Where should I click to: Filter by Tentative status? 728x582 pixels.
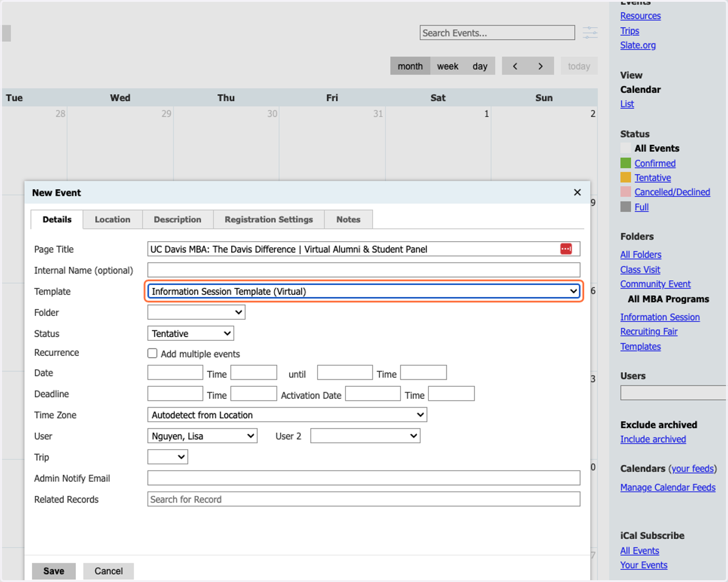pyautogui.click(x=653, y=178)
